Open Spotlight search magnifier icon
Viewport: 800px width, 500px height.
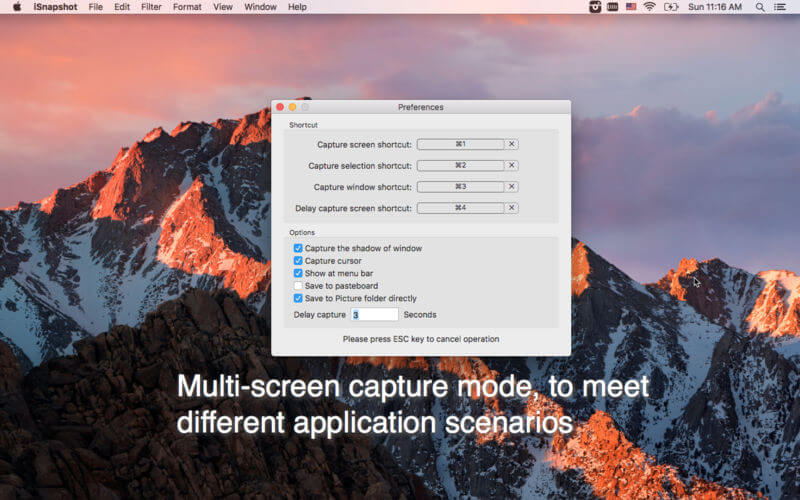(x=759, y=7)
